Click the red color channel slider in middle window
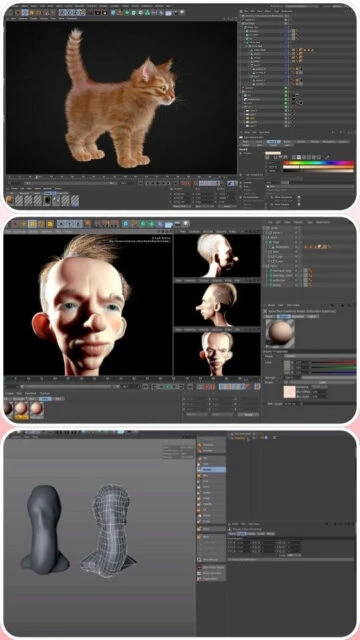 pyautogui.click(x=333, y=362)
